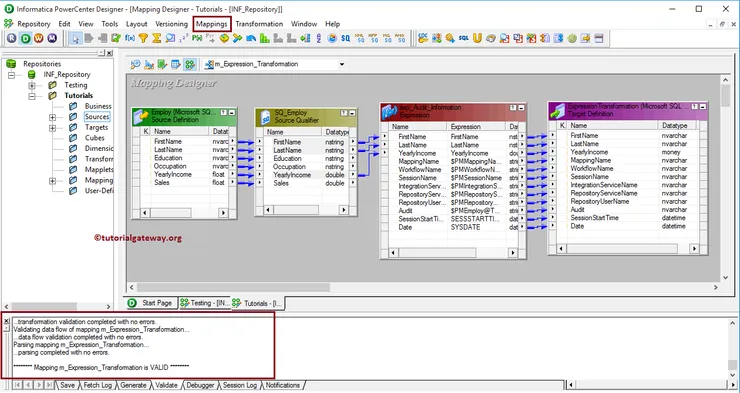Select the Business tree item
This screenshot has height=393, width=740.
(x=98, y=106)
